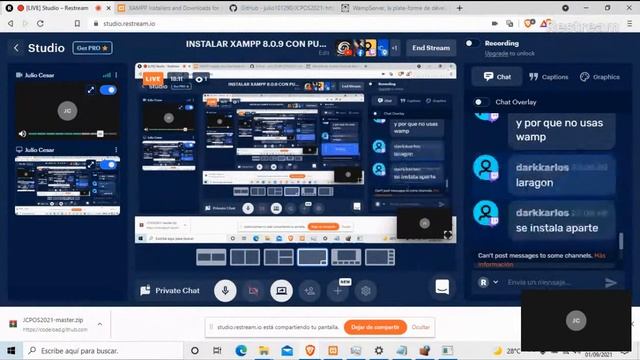Screen dimensions: 640x360
Task: Add a new source with the plus button
Action: pyautogui.click(x=338, y=291)
